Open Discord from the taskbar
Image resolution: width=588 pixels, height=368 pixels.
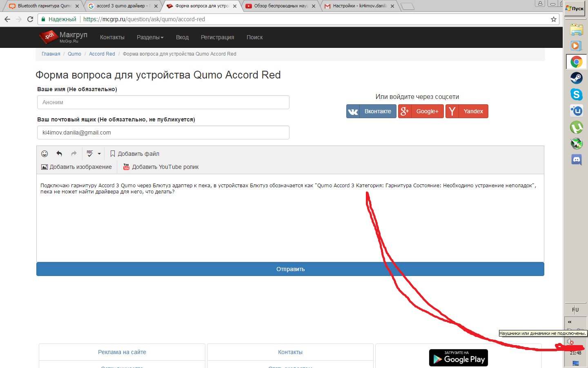(576, 160)
